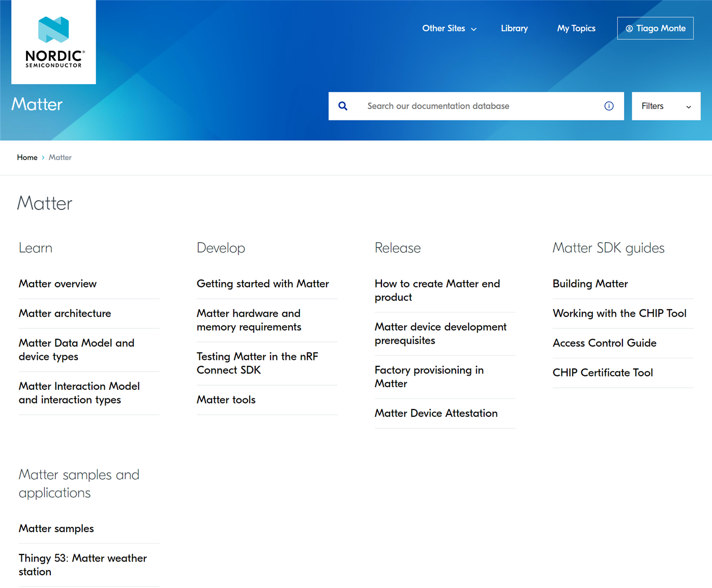Image resolution: width=712 pixels, height=588 pixels.
Task: Open Working with the CHIP Tool
Action: tap(619, 313)
